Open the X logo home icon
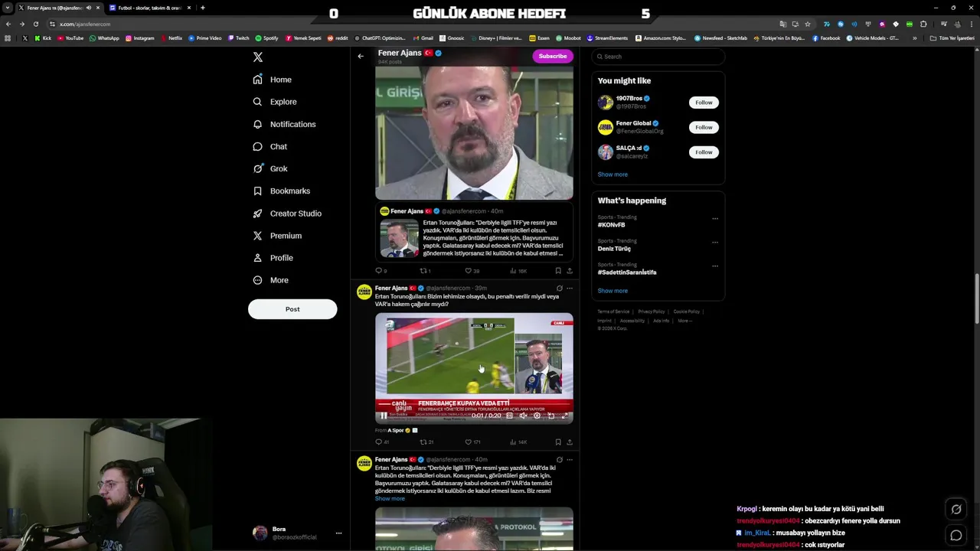Screen dimensions: 980x551 click(x=258, y=57)
